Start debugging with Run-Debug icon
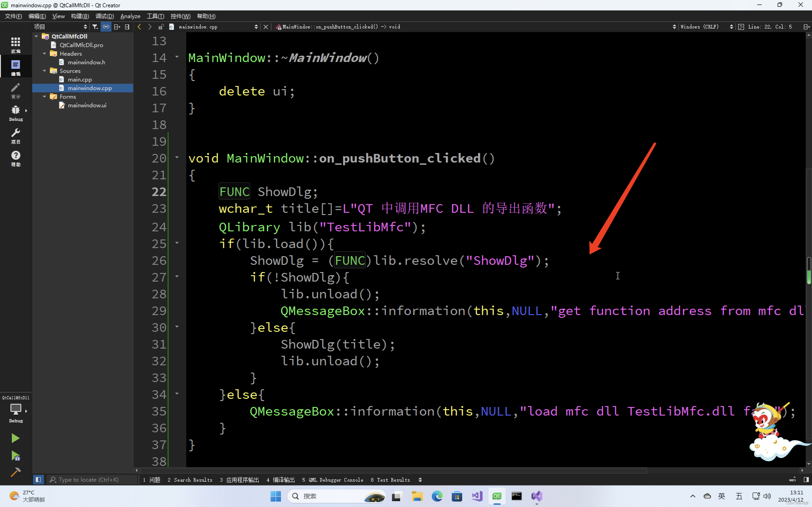 pos(15,455)
